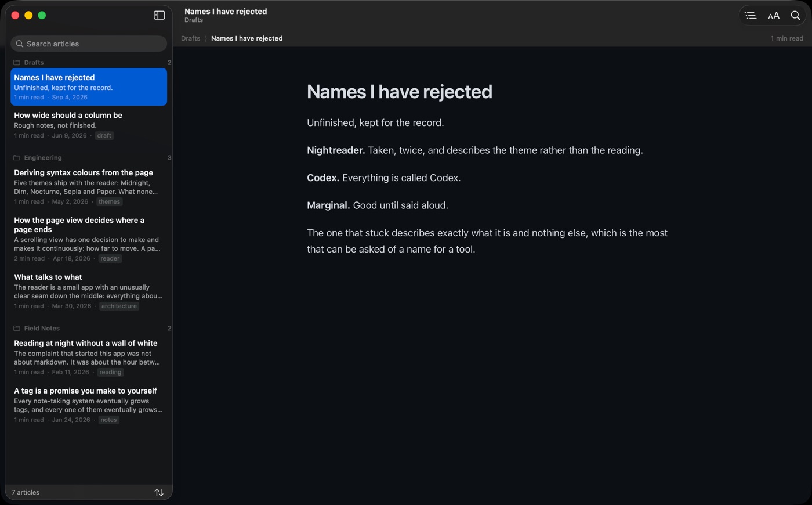Click the article heading 'Names I have rejected'

(x=399, y=92)
